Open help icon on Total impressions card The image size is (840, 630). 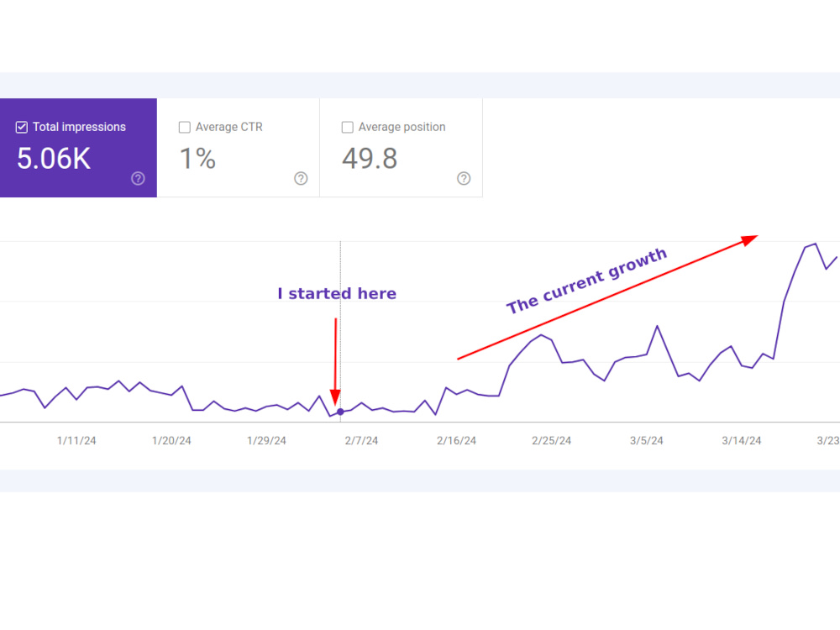pos(139,178)
